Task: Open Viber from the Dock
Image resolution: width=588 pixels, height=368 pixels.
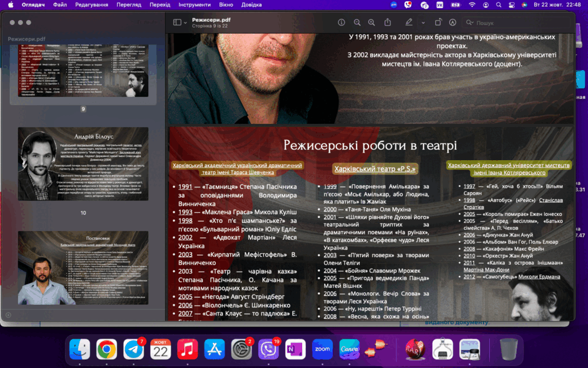Action: [268, 349]
